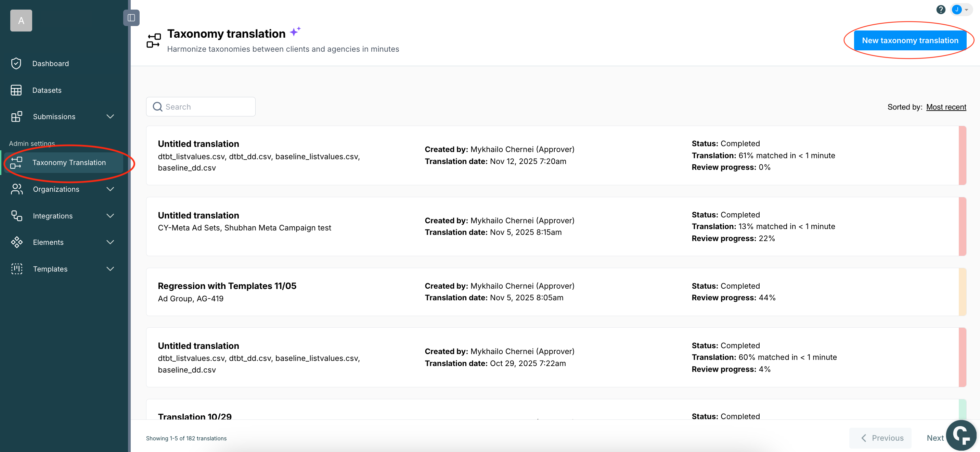This screenshot has height=452, width=980.
Task: Select Dashboard in the navigation menu
Action: click(51, 63)
